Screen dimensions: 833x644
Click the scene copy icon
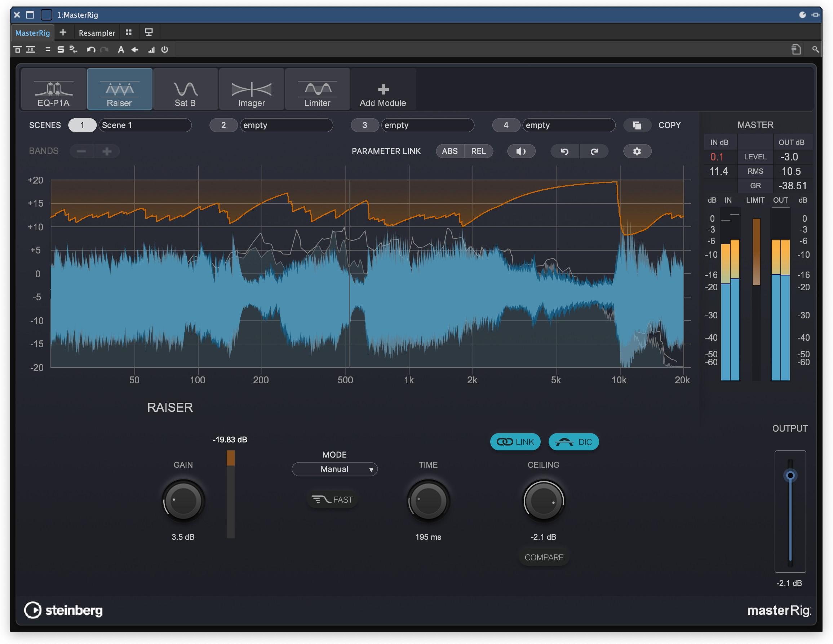637,125
